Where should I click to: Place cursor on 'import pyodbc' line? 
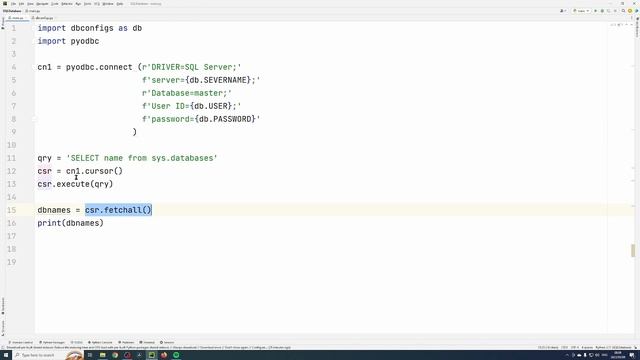[x=68, y=41]
